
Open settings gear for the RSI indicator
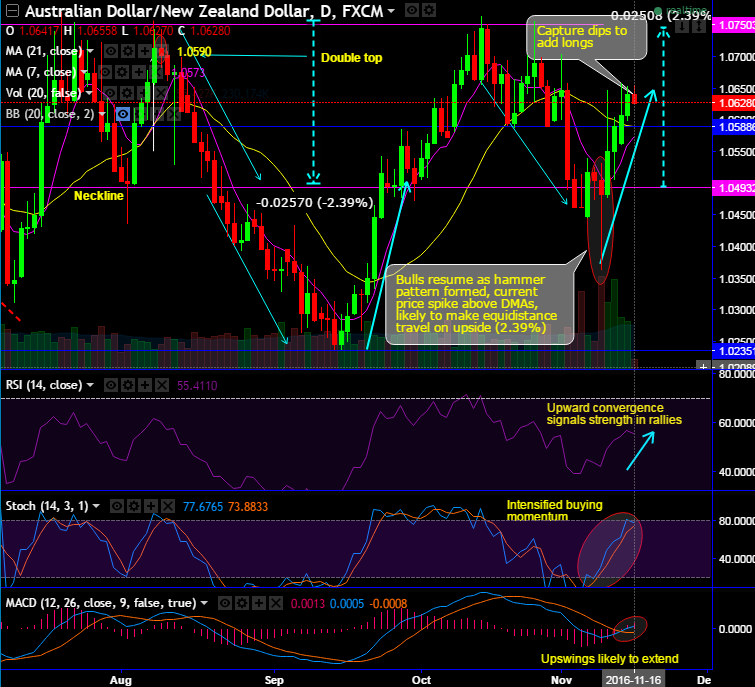[x=128, y=385]
